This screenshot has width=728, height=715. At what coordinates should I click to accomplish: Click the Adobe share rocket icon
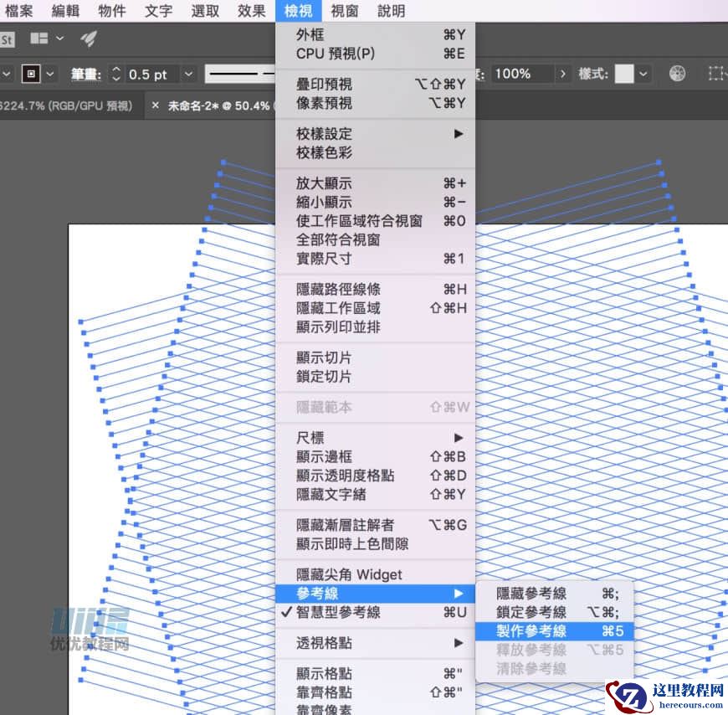pos(87,39)
